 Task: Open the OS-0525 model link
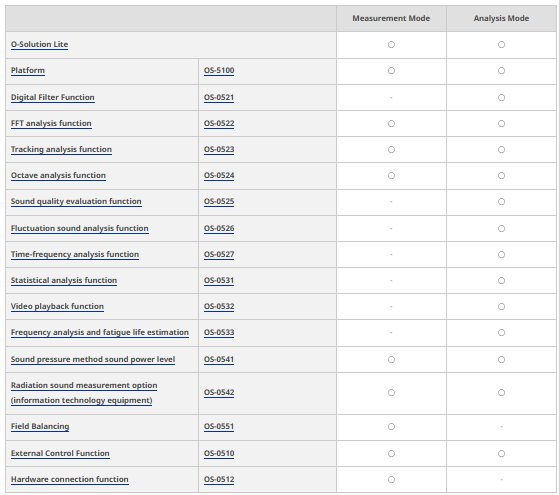click(x=219, y=202)
